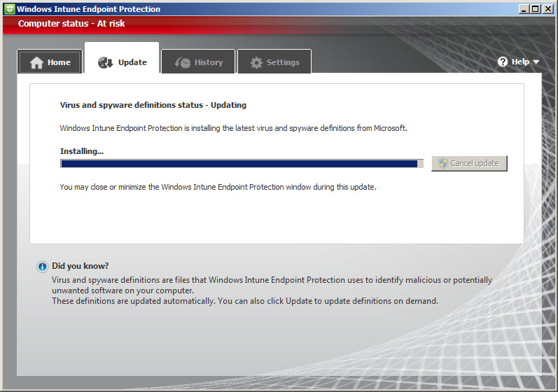Click the Help question mark icon
Image resolution: width=558 pixels, height=392 pixels.
click(x=502, y=62)
